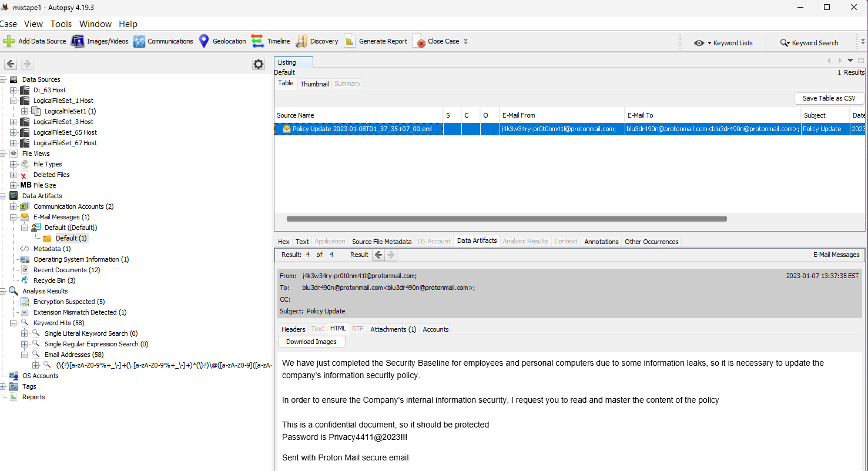The height and width of the screenshot is (471, 868).
Task: Open tree view settings gear
Action: (x=259, y=64)
